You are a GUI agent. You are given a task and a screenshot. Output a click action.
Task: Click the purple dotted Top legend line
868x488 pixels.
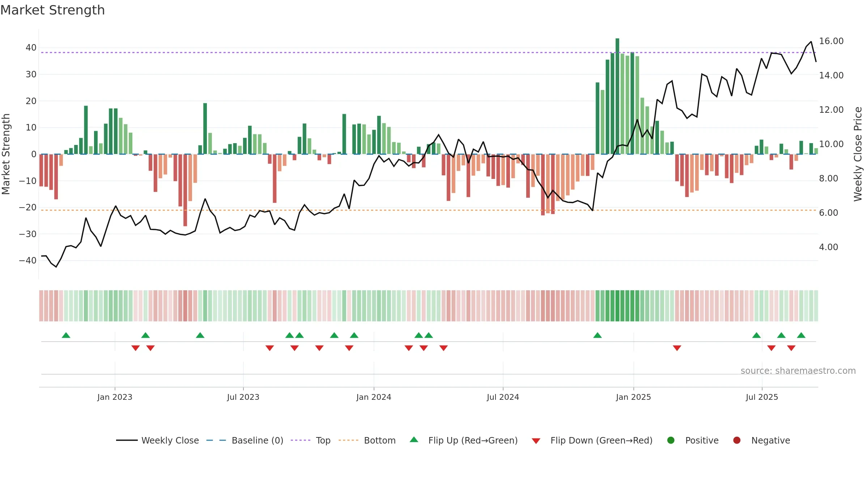301,440
